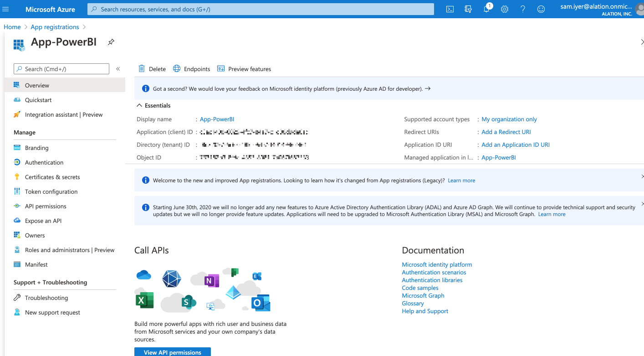Click Learn more in the Welcome banner
644x356 pixels.
tap(461, 181)
